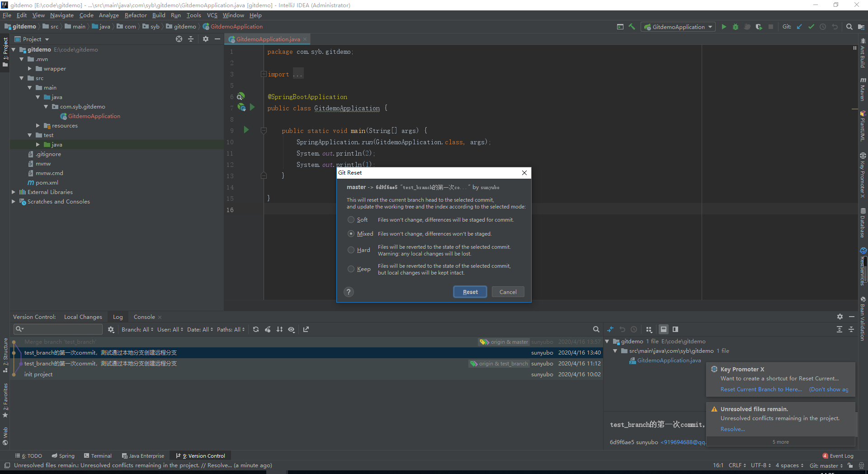Open Maven tool window on right sidebar
The width and height of the screenshot is (868, 474).
[x=863, y=89]
